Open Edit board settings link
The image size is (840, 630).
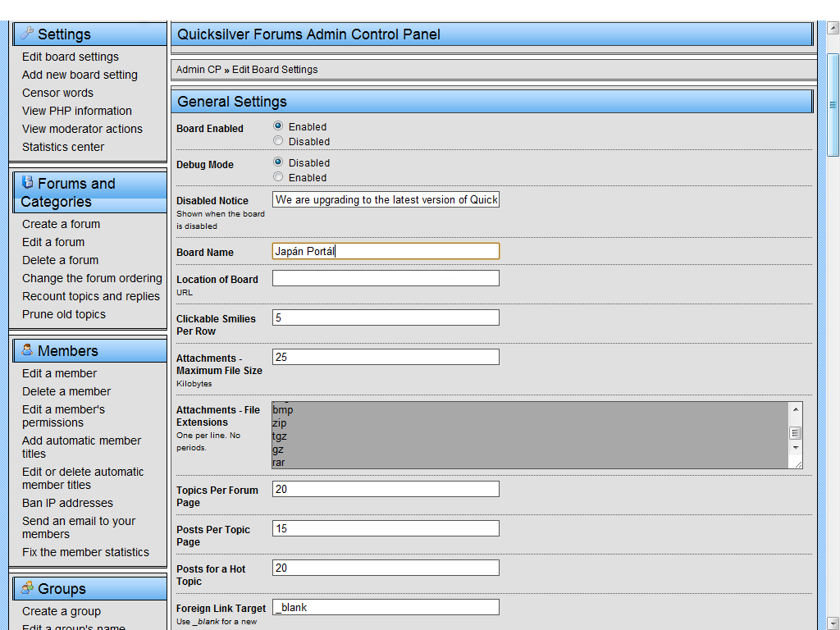point(71,57)
